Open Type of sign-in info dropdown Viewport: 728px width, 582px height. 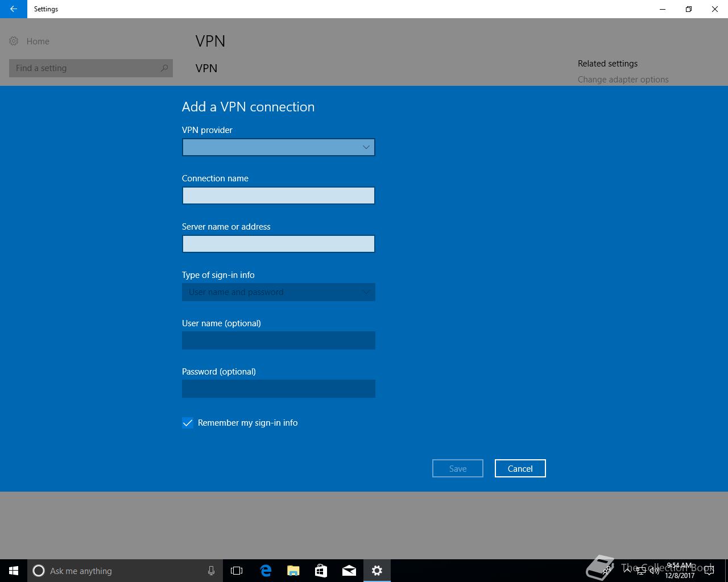[279, 292]
